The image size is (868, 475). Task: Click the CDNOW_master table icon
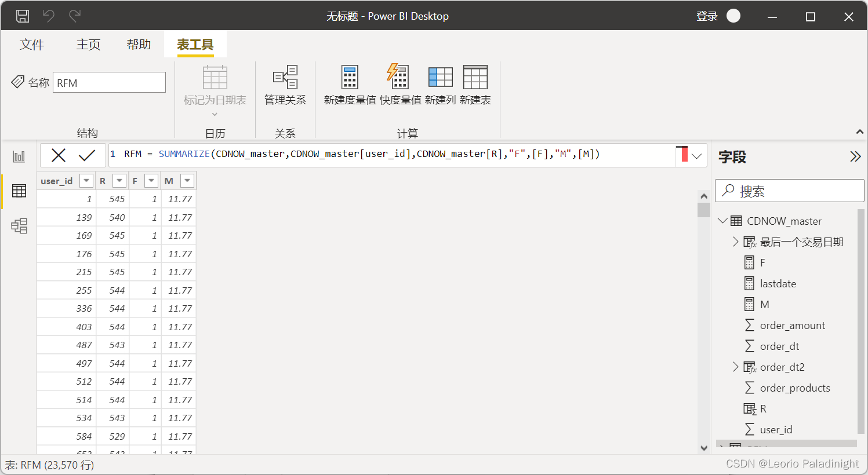click(736, 221)
